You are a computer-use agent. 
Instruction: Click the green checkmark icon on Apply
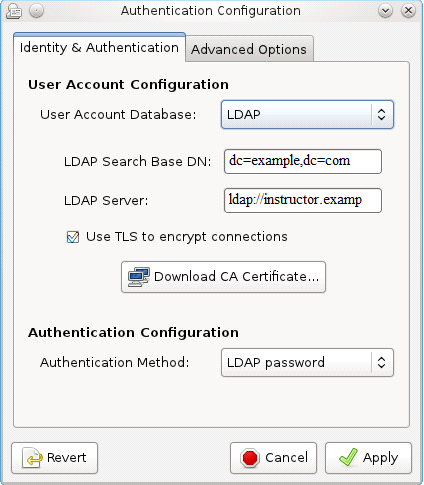click(x=348, y=457)
